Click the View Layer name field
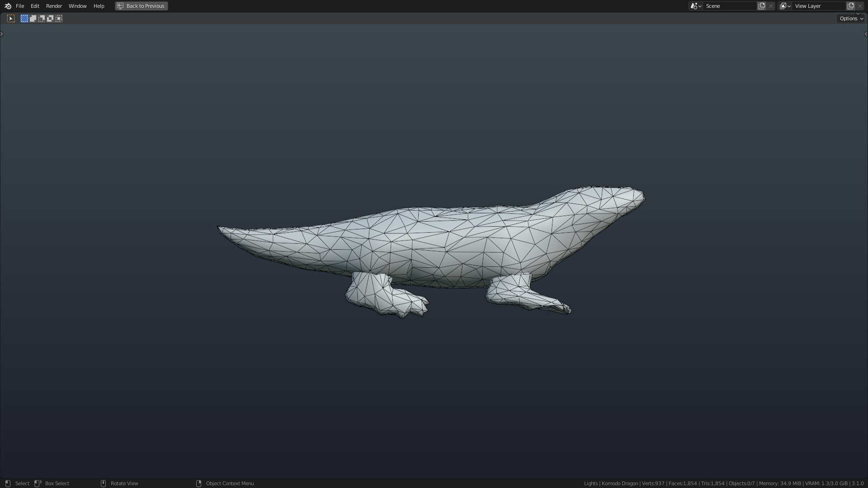Viewport: 868px width, 488px height. pos(819,6)
